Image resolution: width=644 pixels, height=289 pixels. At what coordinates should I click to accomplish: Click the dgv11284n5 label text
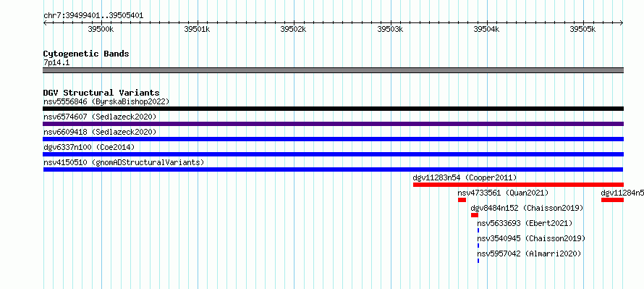(622, 193)
